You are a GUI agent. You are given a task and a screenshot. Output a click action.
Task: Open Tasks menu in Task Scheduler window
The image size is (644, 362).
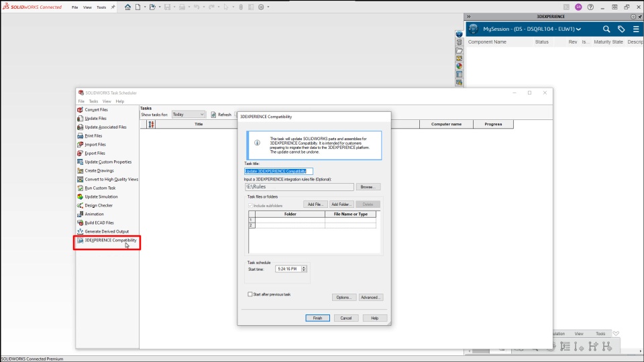(x=94, y=101)
